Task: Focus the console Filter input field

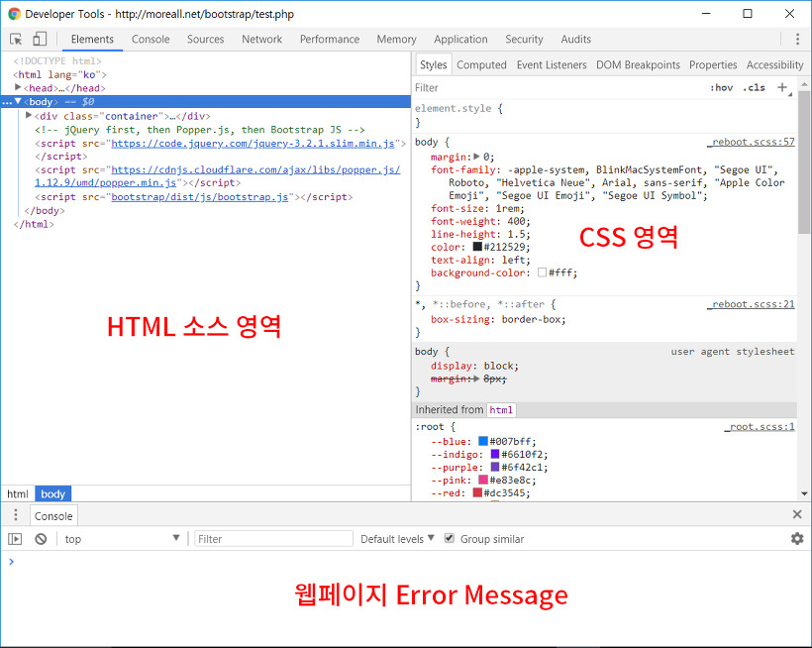Action: [274, 539]
